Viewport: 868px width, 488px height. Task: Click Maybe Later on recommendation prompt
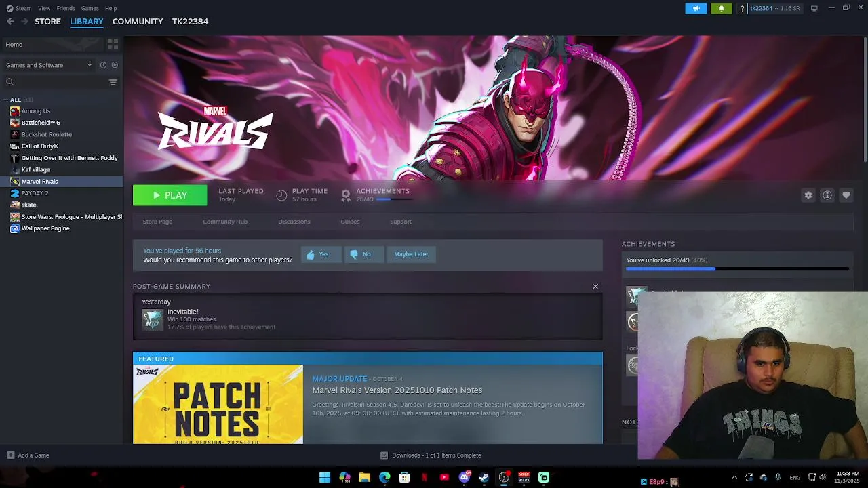click(x=411, y=254)
